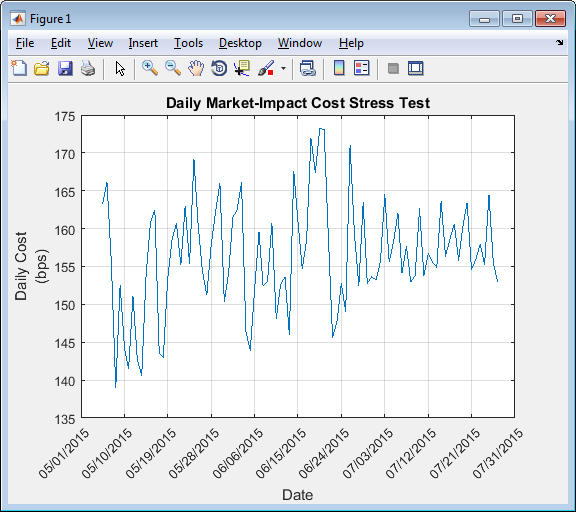
Task: Click the x-axis tick label 06/15/2015
Action: click(x=281, y=453)
